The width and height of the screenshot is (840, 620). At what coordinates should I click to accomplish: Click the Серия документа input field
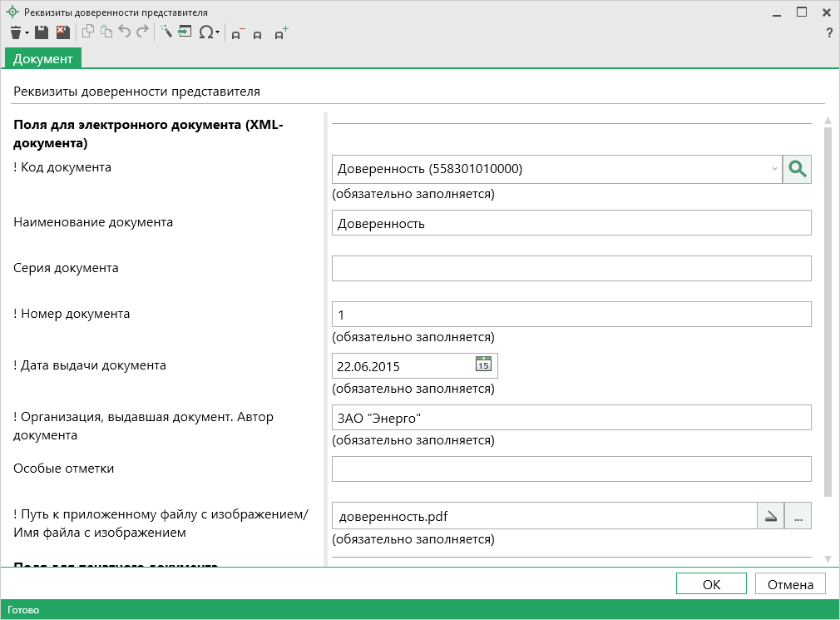tap(571, 269)
